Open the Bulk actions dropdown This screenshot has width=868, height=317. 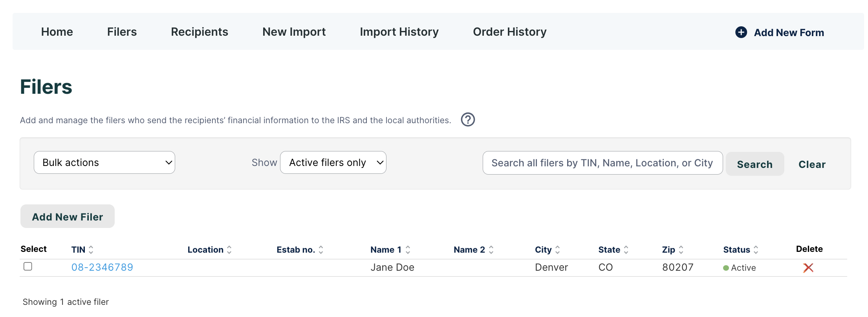point(104,162)
